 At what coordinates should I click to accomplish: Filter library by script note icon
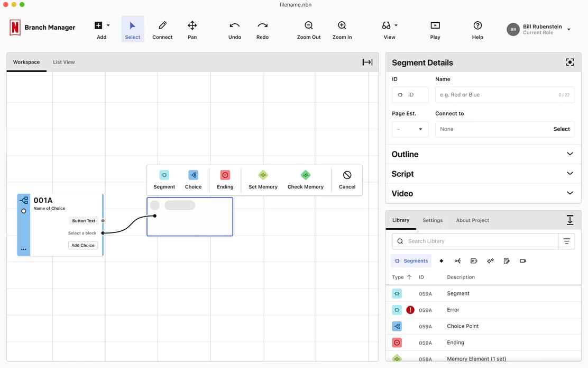click(x=507, y=261)
